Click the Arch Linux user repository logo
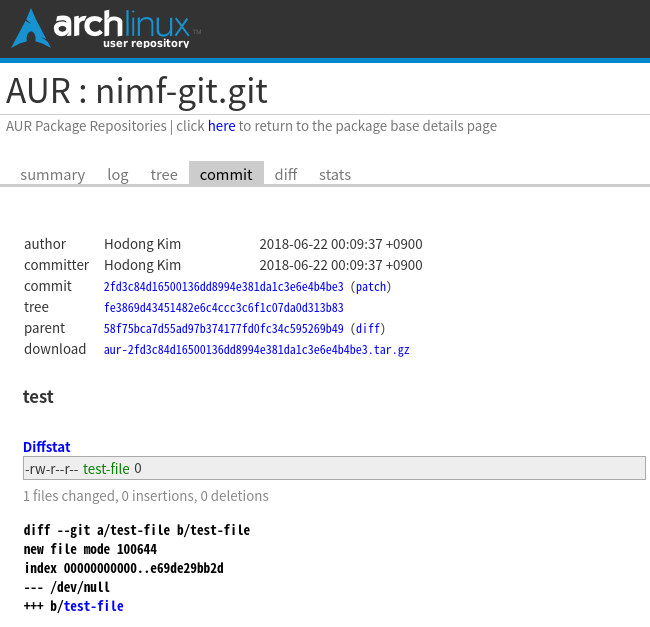The image size is (650, 627). [106, 29]
